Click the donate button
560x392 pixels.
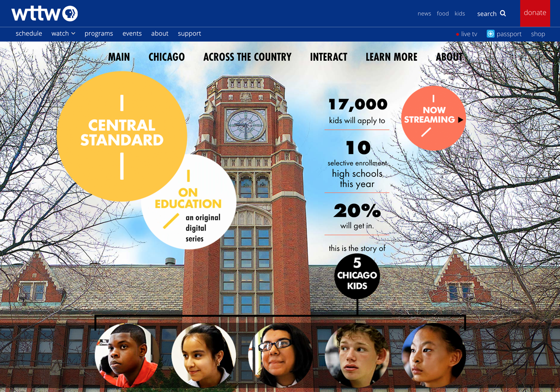535,13
